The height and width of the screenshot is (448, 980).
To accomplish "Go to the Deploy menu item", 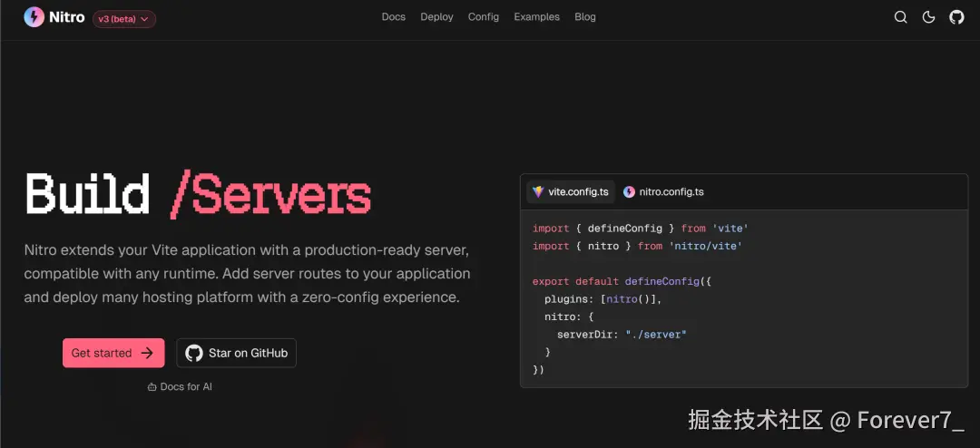I will click(x=436, y=17).
